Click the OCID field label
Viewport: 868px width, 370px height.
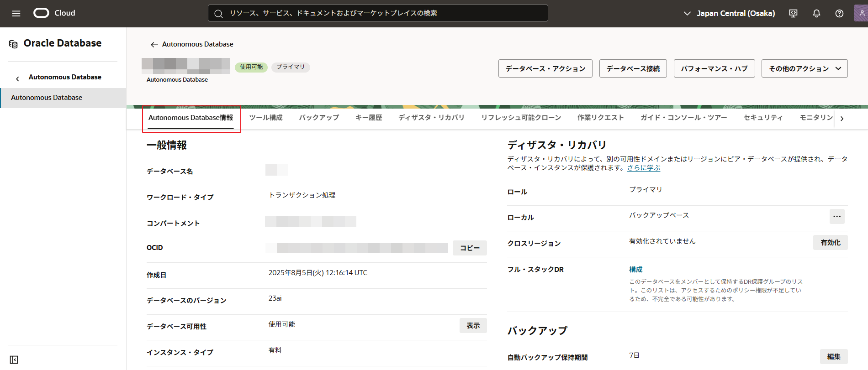tap(155, 248)
